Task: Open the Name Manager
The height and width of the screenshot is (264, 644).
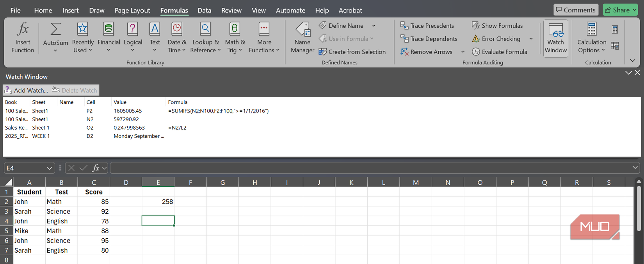Action: [302, 38]
